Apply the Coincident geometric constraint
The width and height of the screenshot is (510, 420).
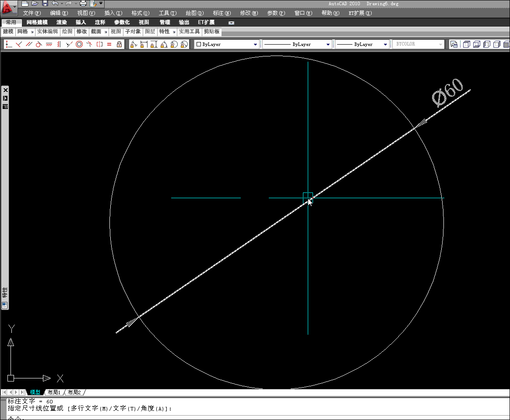point(9,44)
